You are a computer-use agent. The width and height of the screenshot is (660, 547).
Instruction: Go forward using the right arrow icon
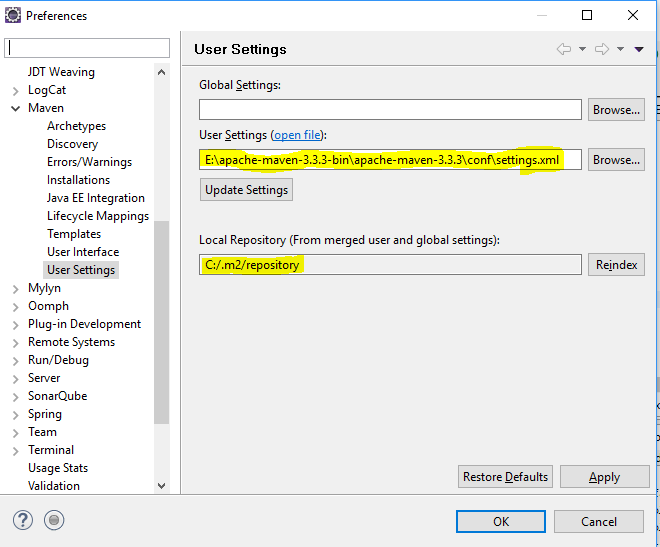(x=601, y=49)
